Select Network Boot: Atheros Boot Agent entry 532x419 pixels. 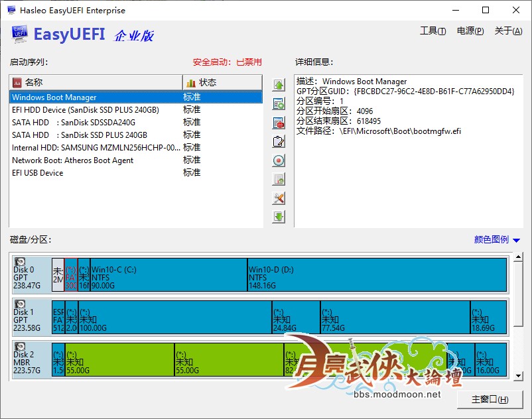(136, 160)
